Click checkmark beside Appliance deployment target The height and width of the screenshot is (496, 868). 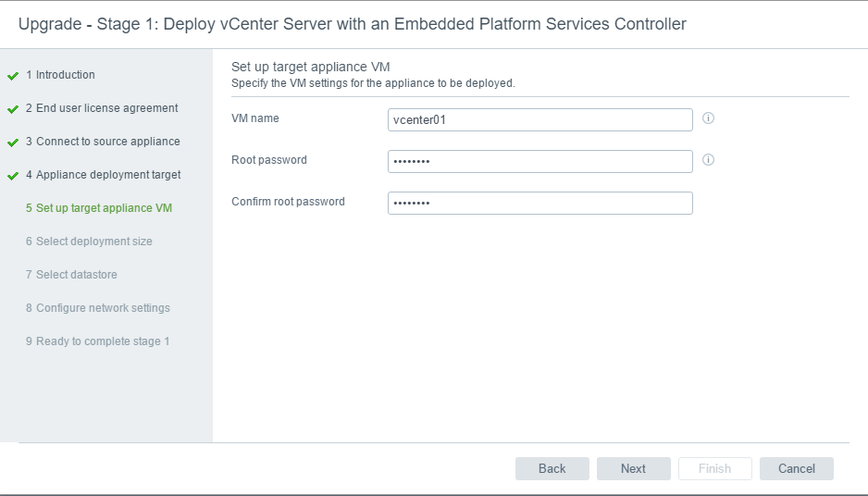pyautogui.click(x=13, y=176)
